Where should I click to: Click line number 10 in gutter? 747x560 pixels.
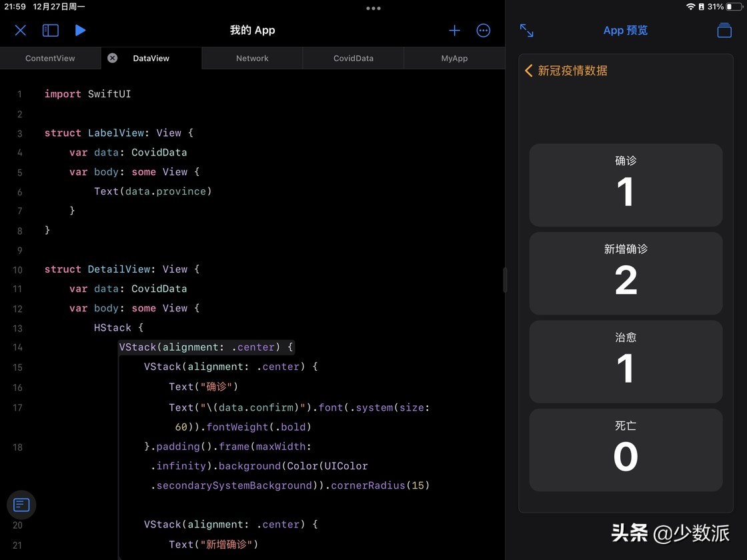tap(17, 270)
